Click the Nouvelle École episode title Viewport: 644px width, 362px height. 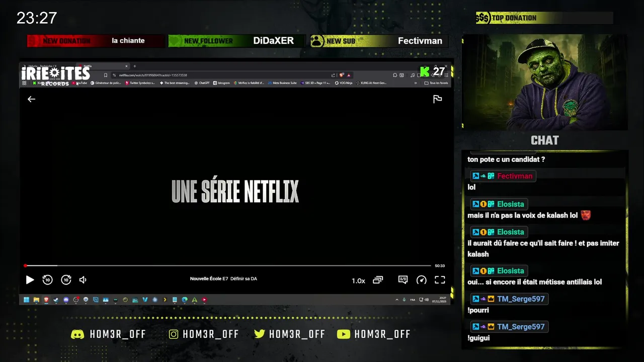tap(223, 279)
